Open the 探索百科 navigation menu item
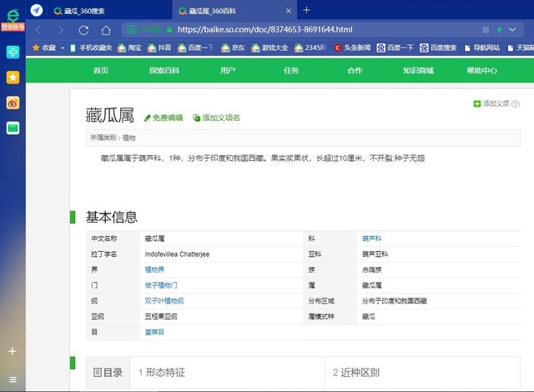Image resolution: width=534 pixels, height=392 pixels. (164, 71)
